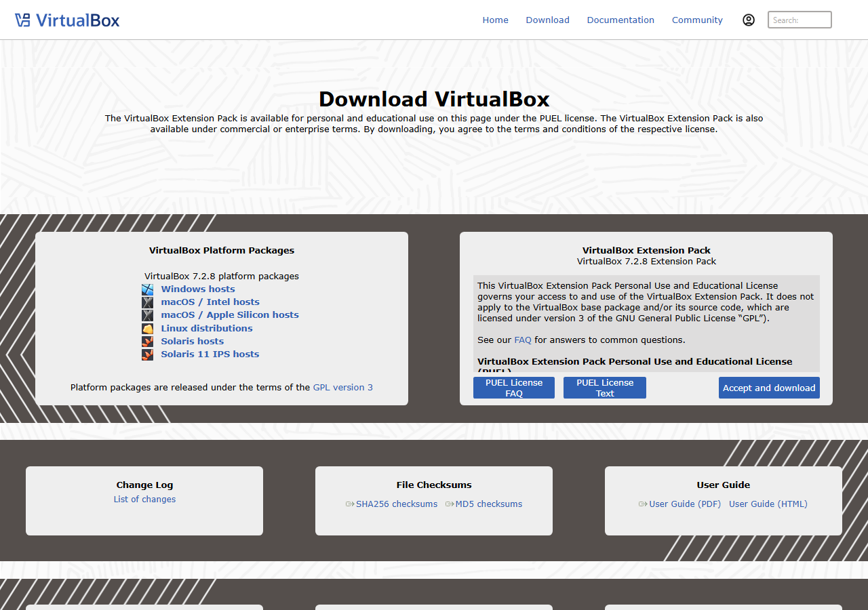Click the Solaris hosts icon
Screen dimensions: 868x610
[x=147, y=342]
